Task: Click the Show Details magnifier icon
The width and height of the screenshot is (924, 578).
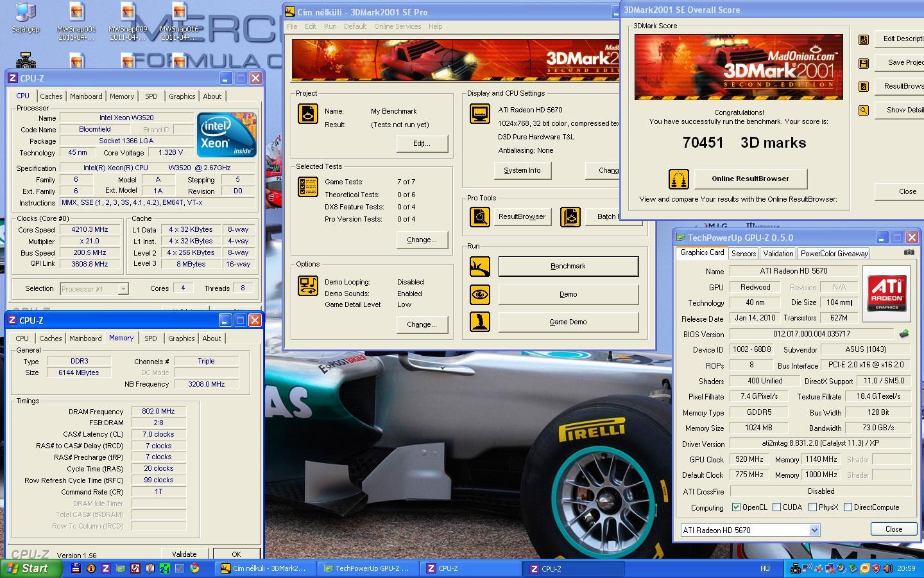Action: (864, 110)
